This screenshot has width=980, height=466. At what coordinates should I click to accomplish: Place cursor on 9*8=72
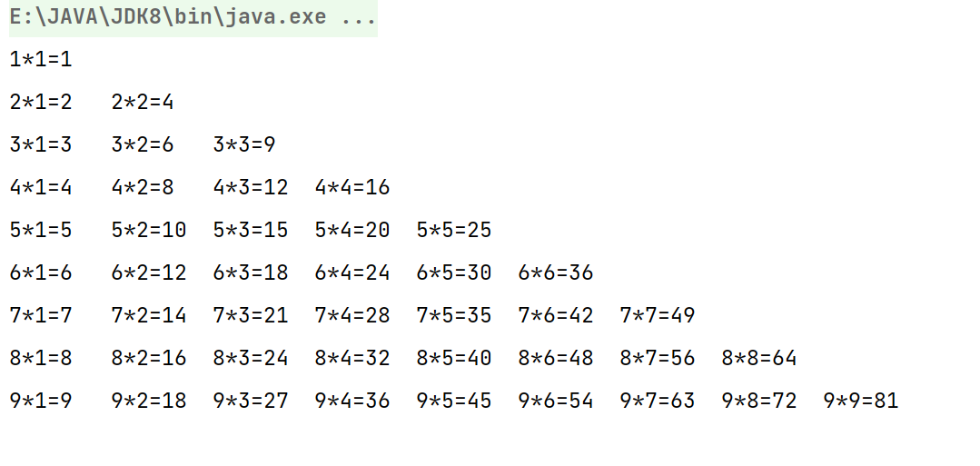coord(759,401)
